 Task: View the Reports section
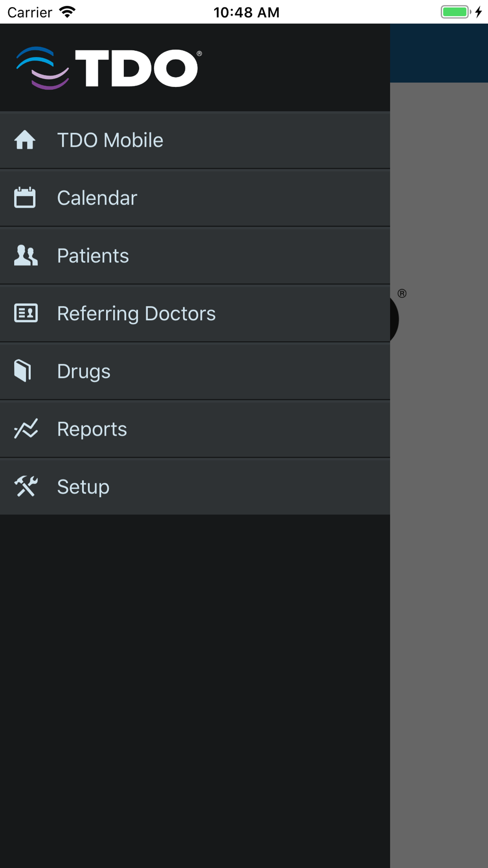(92, 429)
